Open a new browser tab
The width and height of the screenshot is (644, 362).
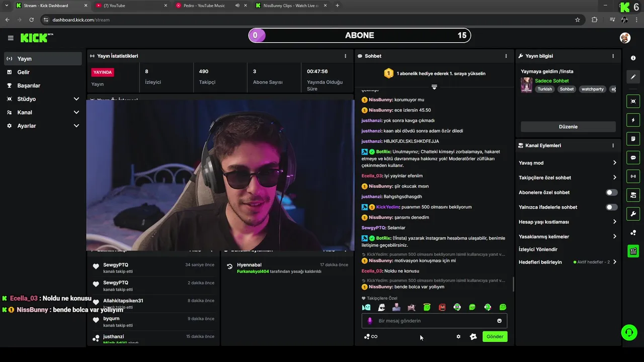click(337, 6)
